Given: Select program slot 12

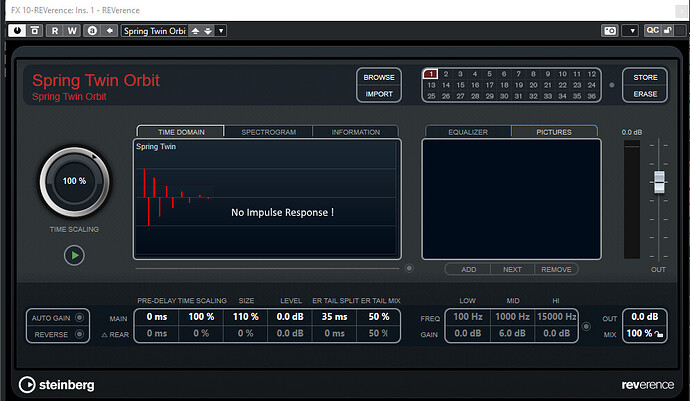Looking at the screenshot, I should pyautogui.click(x=592, y=74).
